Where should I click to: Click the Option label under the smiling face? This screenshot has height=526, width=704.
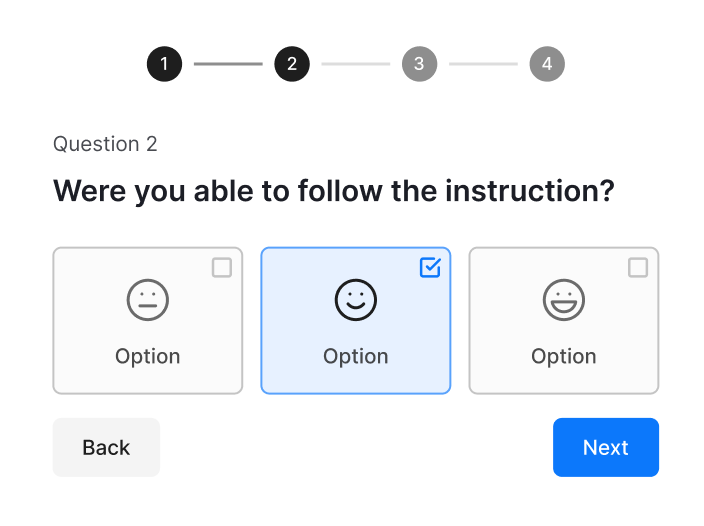pos(355,356)
